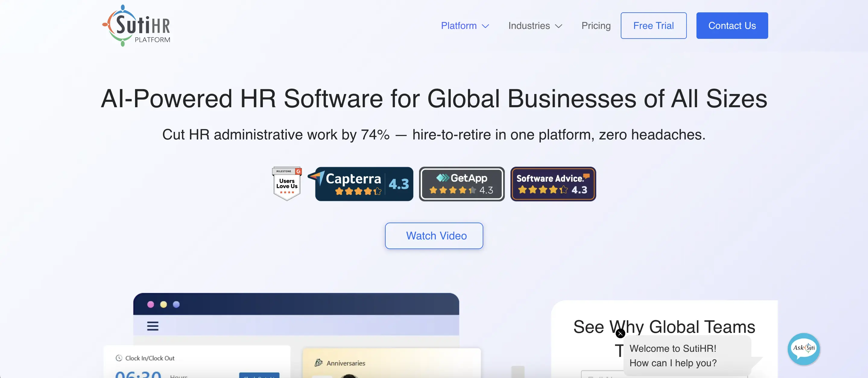
Task: Expand the Platform dropdown menu
Action: [x=459, y=26]
